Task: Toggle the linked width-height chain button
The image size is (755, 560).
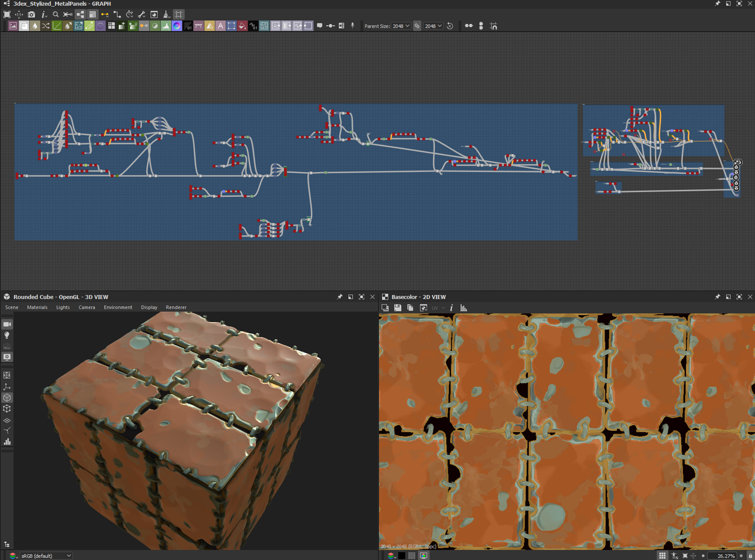Action: tap(417, 26)
